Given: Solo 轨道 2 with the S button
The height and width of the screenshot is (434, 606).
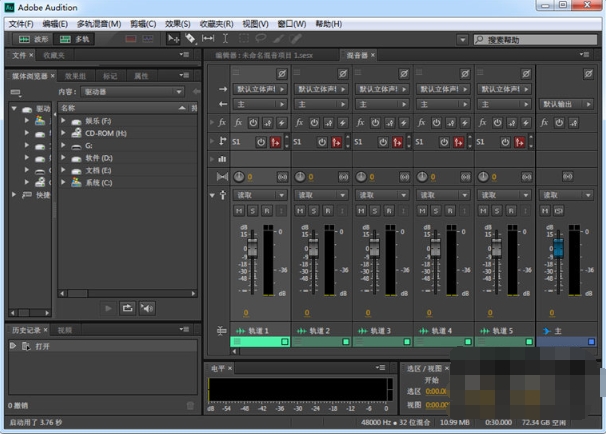Looking at the screenshot, I should (x=314, y=211).
